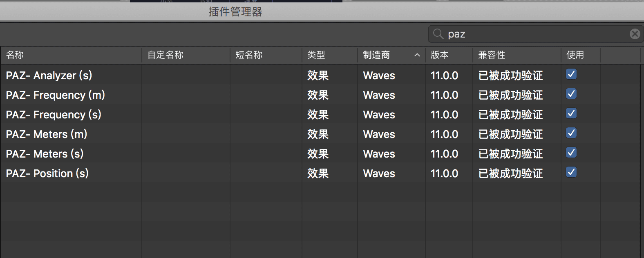This screenshot has width=644, height=258.
Task: Uncheck 使用 for PAZ- Meters (m)
Action: [571, 133]
